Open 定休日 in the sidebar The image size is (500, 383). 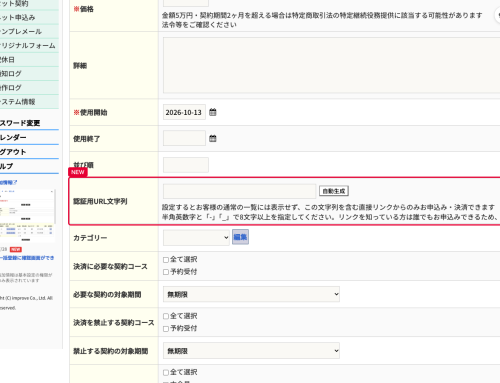click(29, 60)
